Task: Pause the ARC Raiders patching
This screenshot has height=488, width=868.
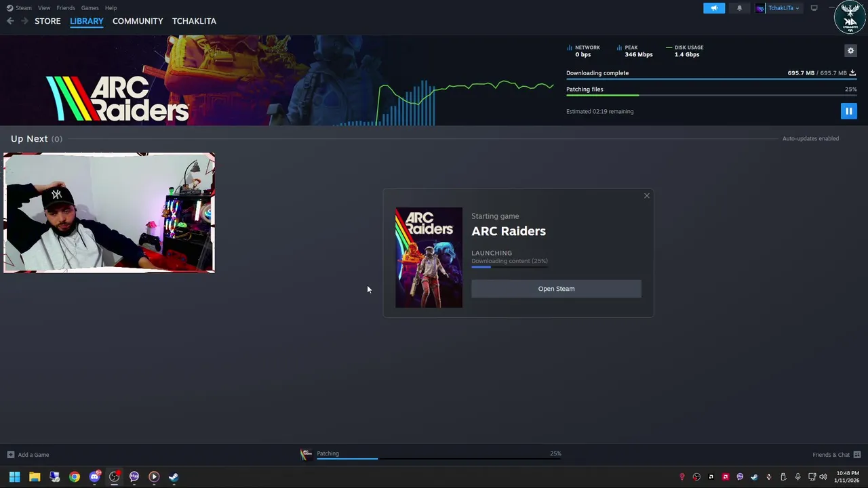Action: point(848,111)
